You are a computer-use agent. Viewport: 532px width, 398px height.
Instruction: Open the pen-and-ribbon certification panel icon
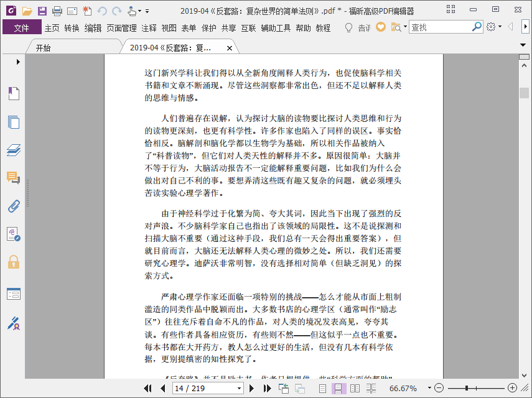(x=14, y=323)
